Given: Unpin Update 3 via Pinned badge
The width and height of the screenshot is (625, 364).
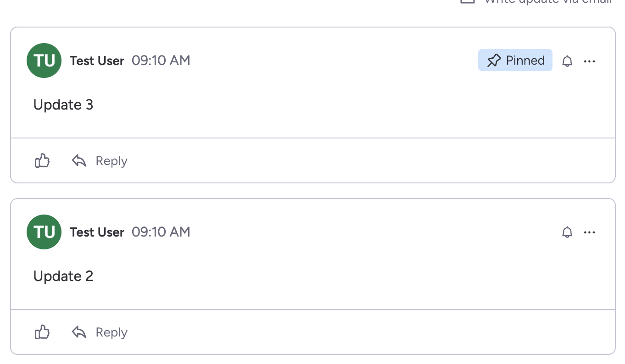Looking at the screenshot, I should [515, 61].
